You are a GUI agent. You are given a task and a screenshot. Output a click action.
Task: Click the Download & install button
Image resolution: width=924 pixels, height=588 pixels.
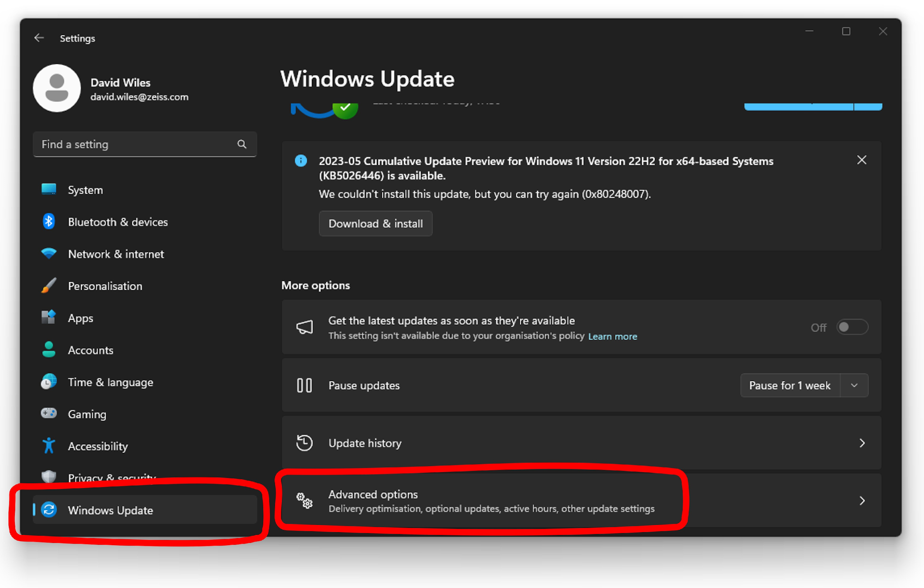(375, 223)
